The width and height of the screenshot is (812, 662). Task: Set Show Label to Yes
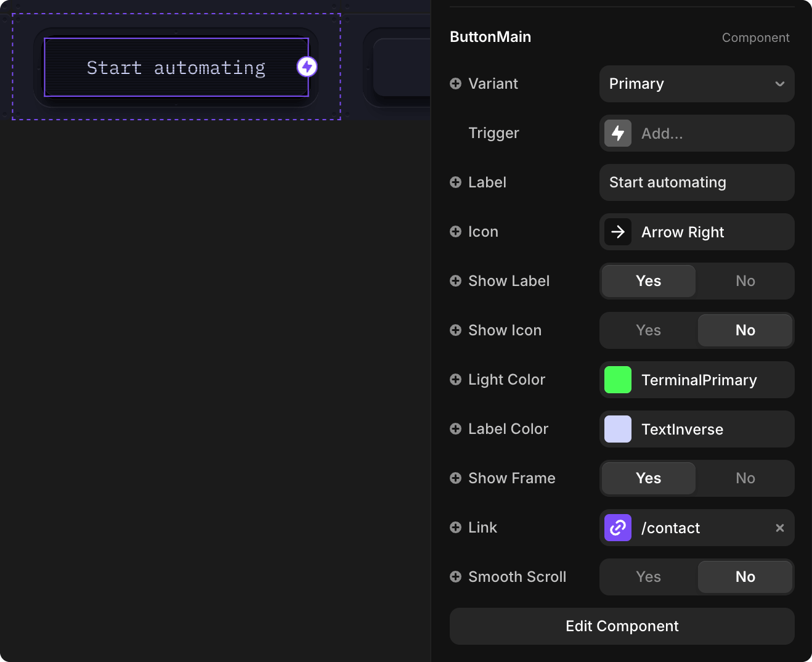(x=649, y=281)
